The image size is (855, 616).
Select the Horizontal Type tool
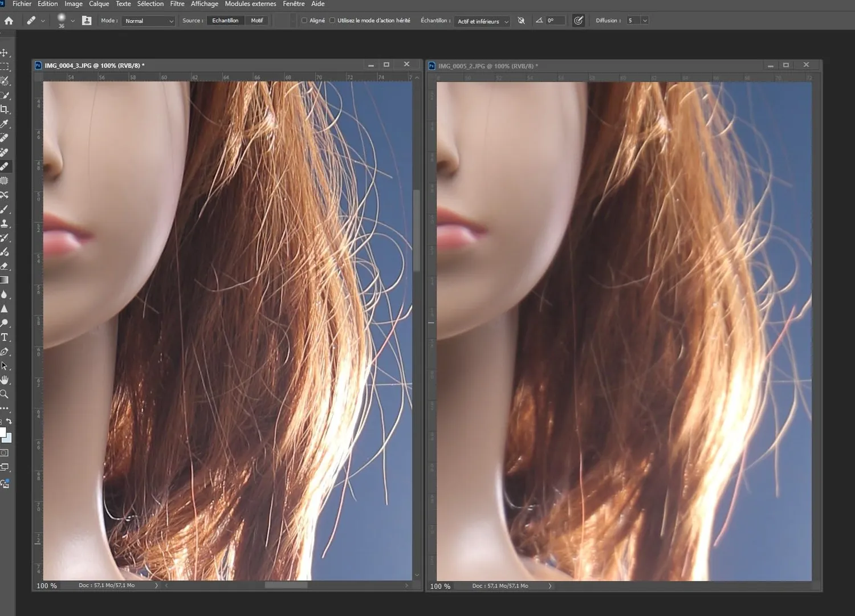pos(5,337)
